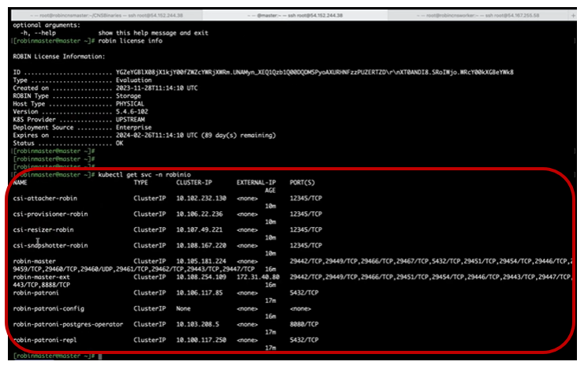Viewport: 588px width, 369px height.
Task: Click the service name csi-attacher-robin
Action: (45, 198)
